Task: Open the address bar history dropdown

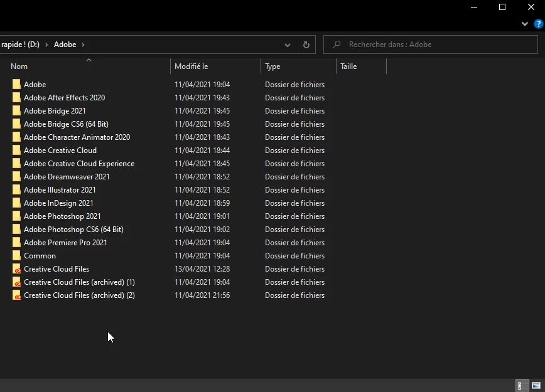Action: 288,45
